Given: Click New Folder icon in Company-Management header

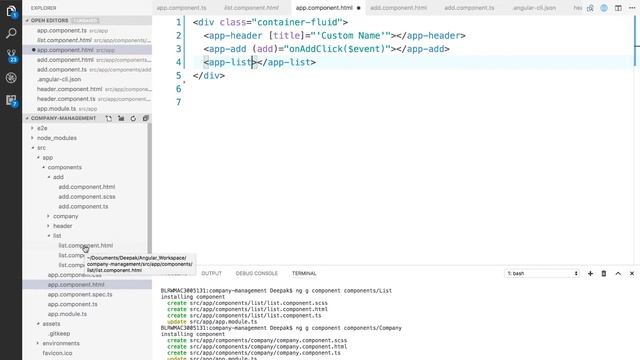Looking at the screenshot, I should [121, 118].
